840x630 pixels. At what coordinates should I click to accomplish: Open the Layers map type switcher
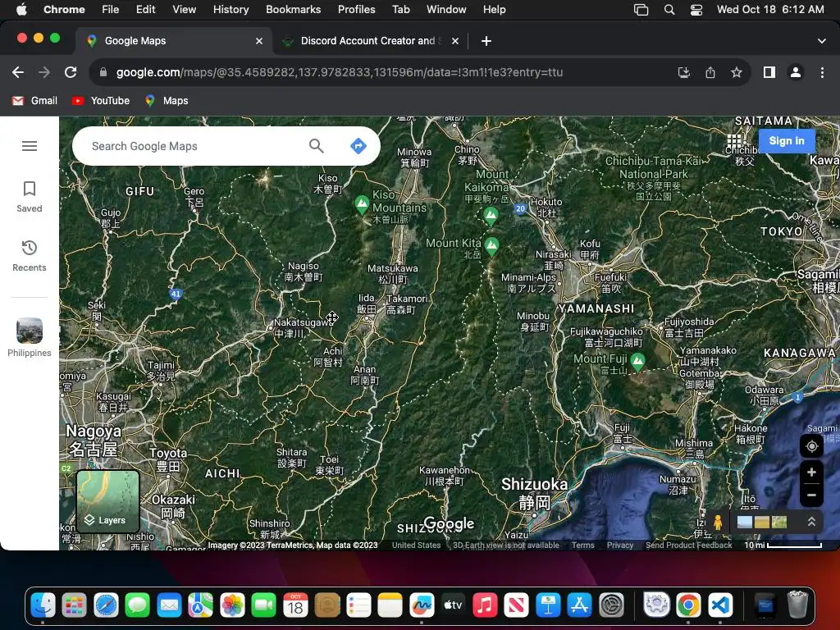107,502
